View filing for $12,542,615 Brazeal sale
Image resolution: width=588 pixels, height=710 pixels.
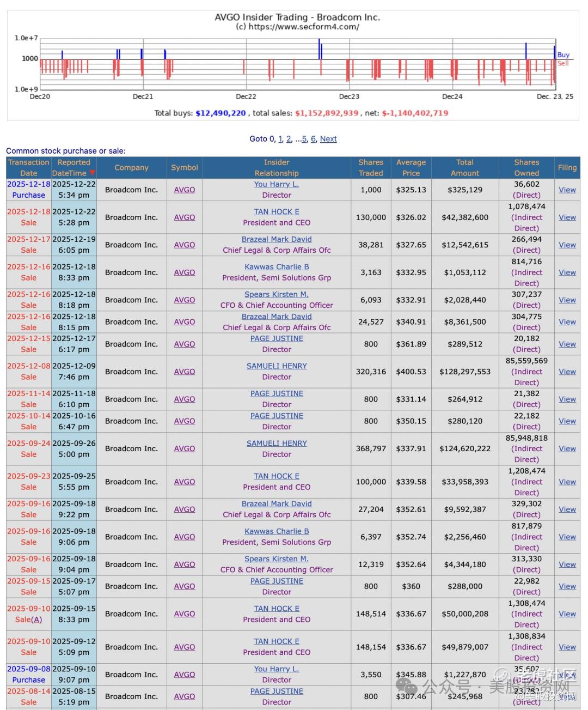click(567, 245)
